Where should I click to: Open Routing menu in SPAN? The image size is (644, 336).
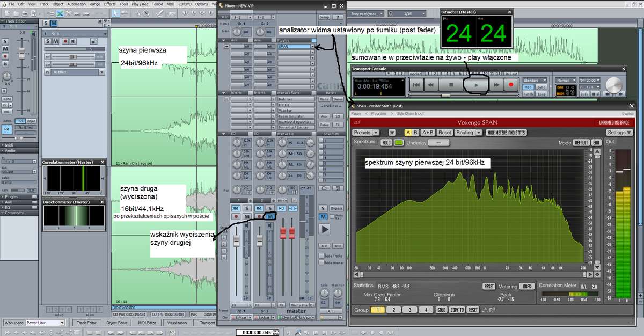467,132
